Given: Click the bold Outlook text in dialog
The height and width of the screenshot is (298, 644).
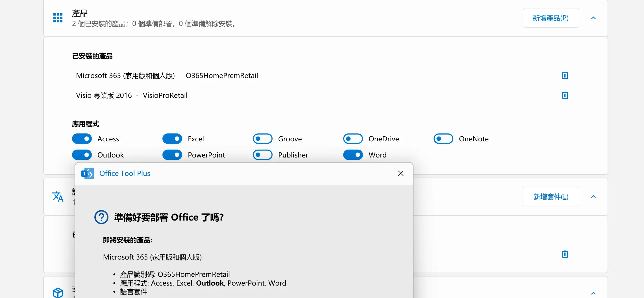Looking at the screenshot, I should pyautogui.click(x=210, y=283).
